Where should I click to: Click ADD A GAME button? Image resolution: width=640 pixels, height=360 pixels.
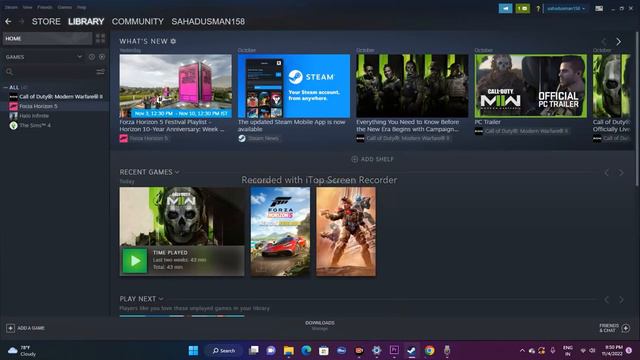click(x=25, y=328)
